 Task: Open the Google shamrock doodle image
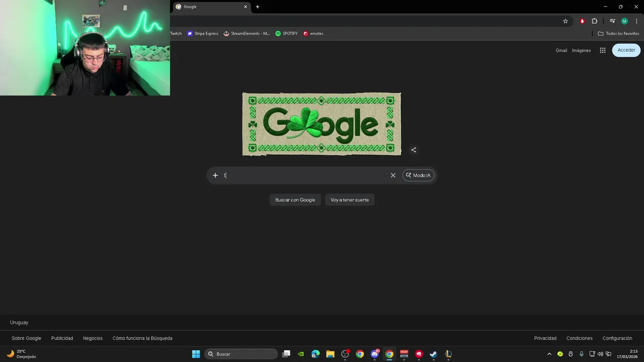321,124
